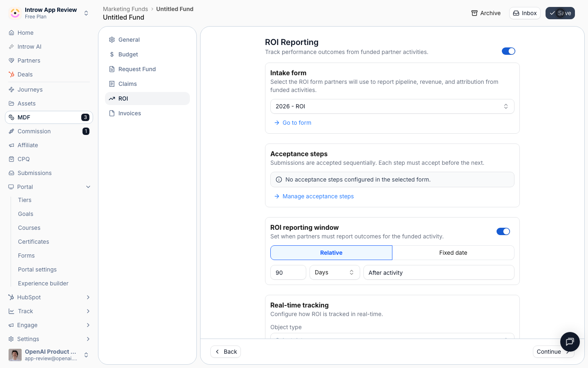Open Goals under Portal
Image resolution: width=588 pixels, height=368 pixels.
click(x=26, y=214)
